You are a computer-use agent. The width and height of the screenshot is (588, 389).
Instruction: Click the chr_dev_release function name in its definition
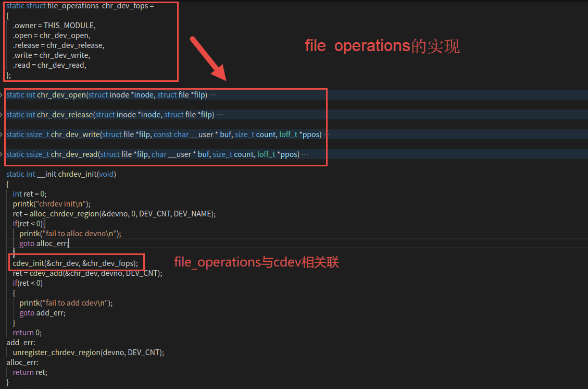pyautogui.click(x=65, y=115)
